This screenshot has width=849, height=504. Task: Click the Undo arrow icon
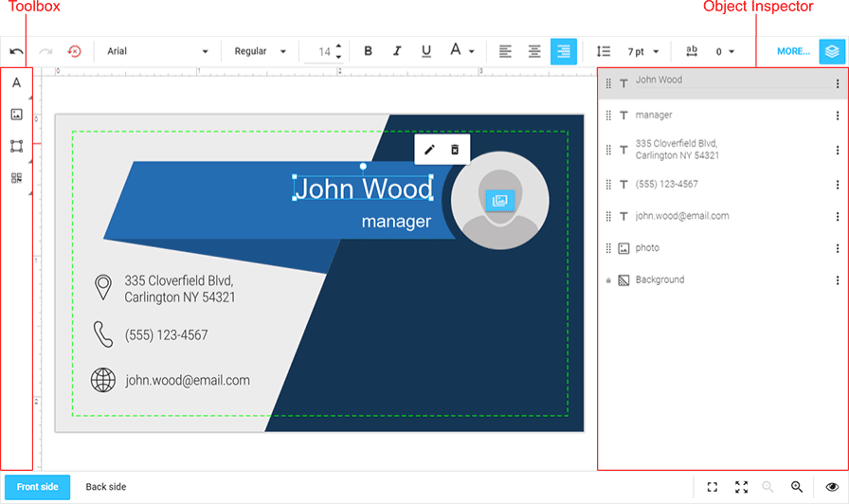(x=16, y=51)
